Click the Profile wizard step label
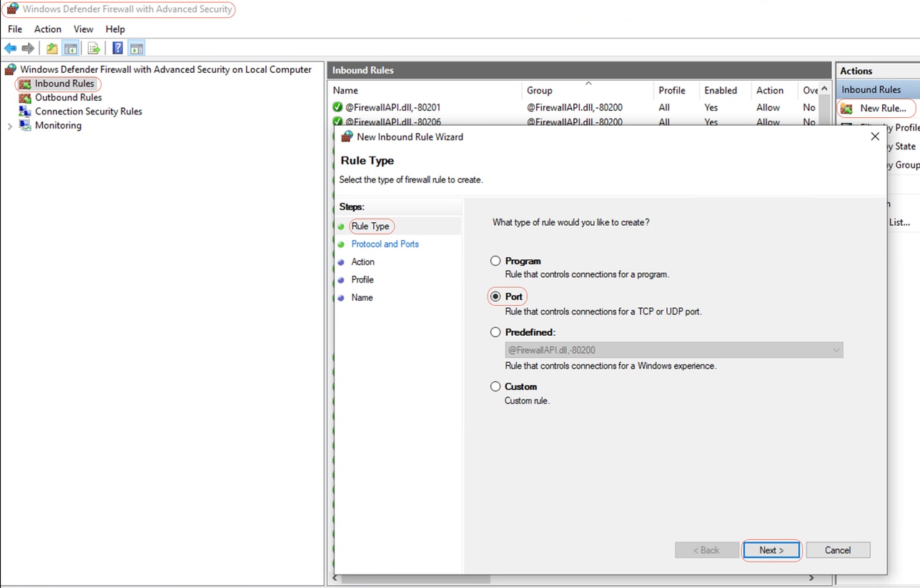This screenshot has height=588, width=920. (x=362, y=280)
